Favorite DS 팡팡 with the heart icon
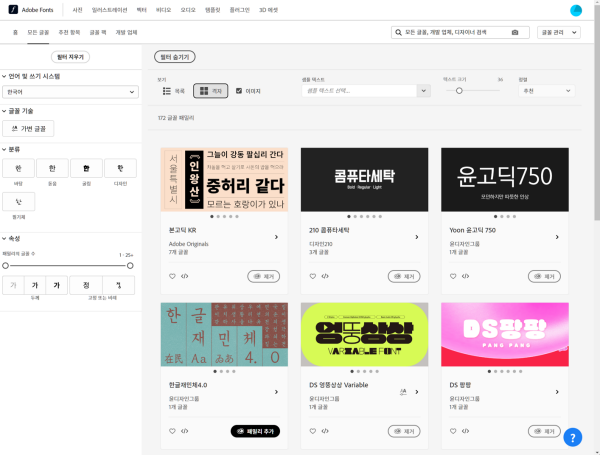 pyautogui.click(x=453, y=431)
